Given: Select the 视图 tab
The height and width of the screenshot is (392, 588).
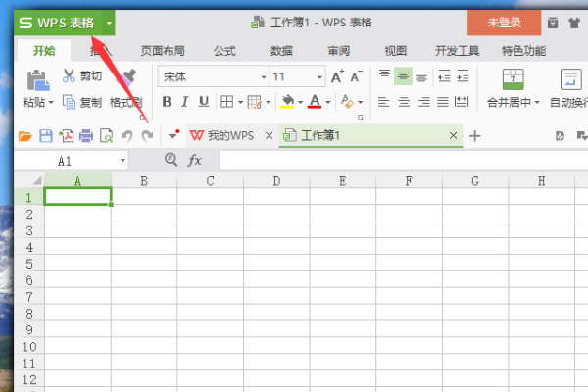Looking at the screenshot, I should pos(396,51).
